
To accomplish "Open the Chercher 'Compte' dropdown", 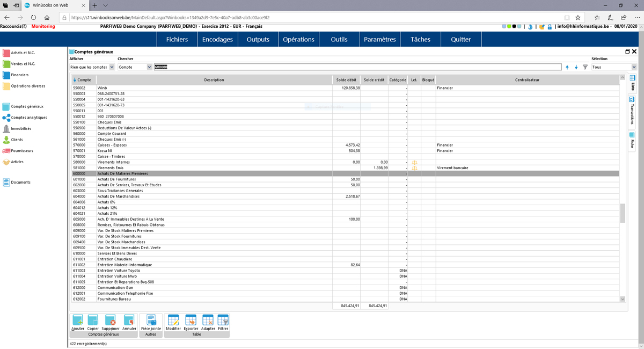I will point(149,67).
